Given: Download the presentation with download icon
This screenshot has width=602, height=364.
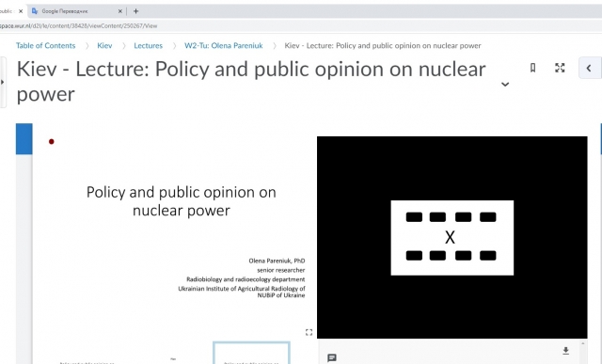Looking at the screenshot, I should click(x=565, y=350).
